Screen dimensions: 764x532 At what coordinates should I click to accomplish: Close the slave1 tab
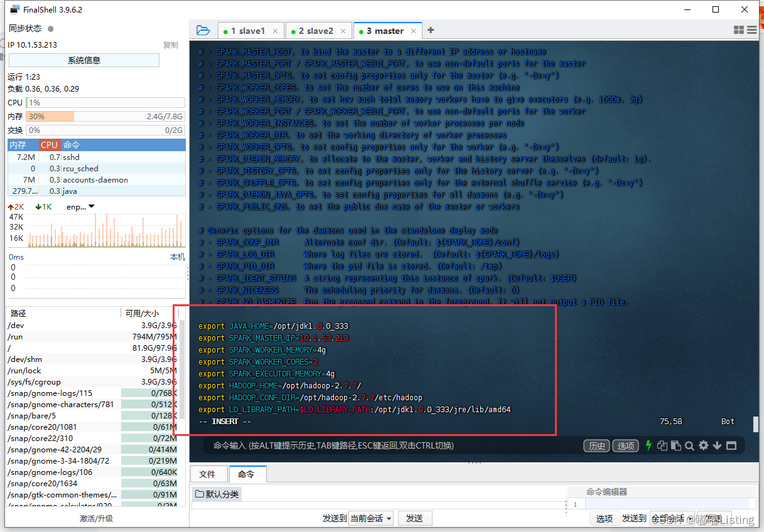click(276, 31)
